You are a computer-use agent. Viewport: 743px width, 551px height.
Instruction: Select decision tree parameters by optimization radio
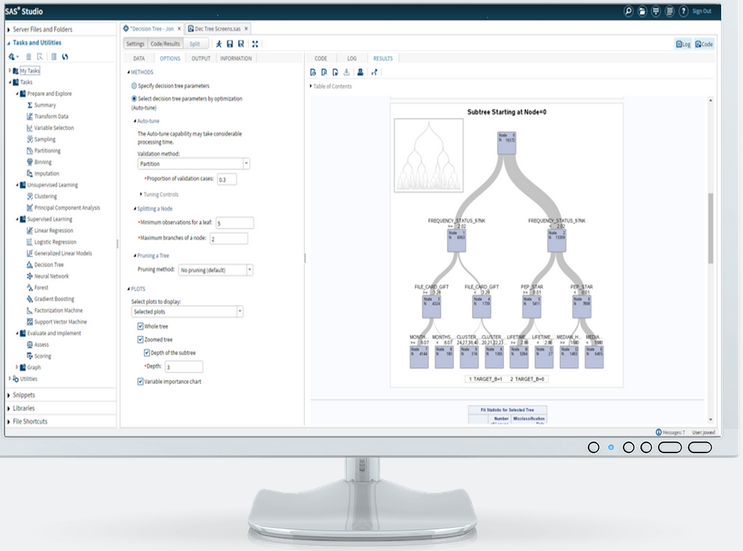click(134, 99)
